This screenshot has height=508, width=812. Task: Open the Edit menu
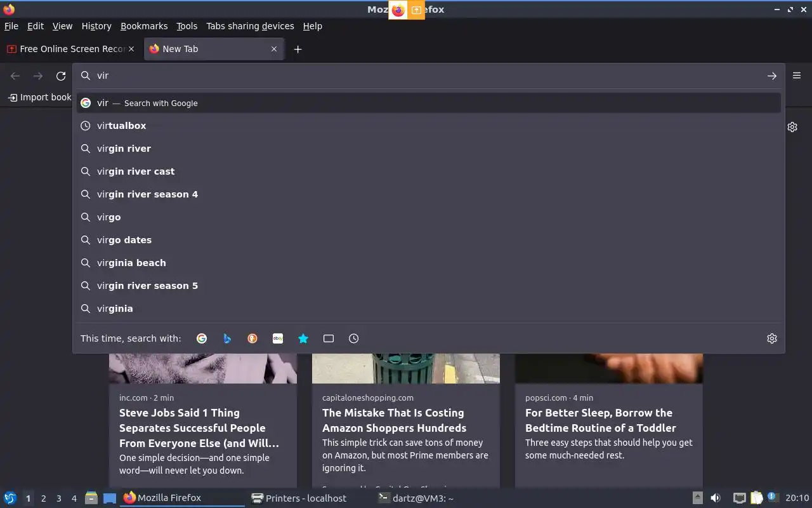click(x=36, y=26)
